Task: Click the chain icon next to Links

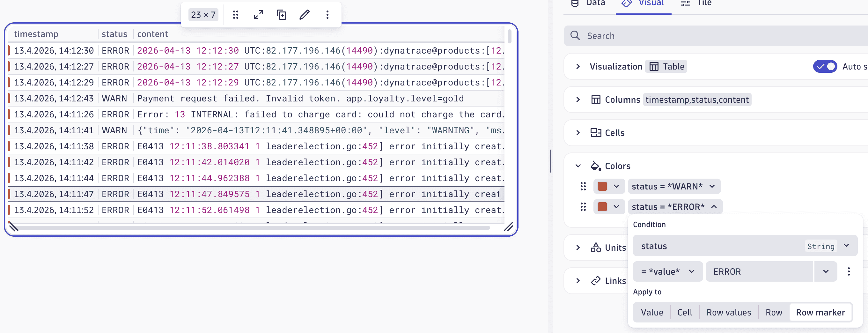Action: tap(596, 281)
